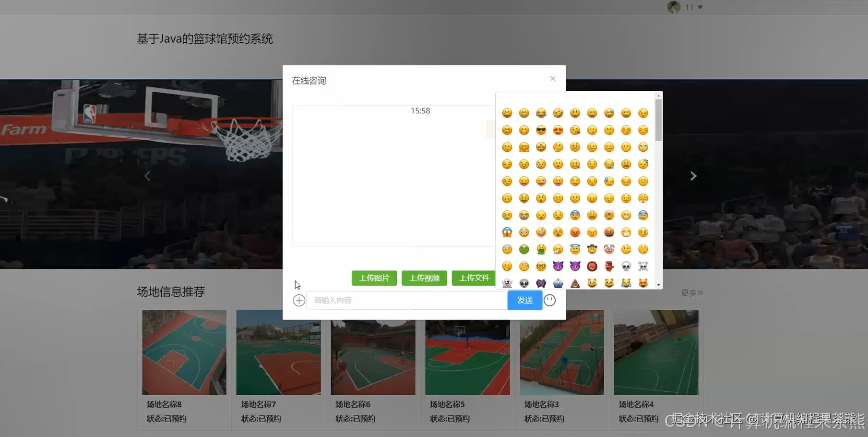Click the 上传图片 upload image button
This screenshot has width=868, height=437.
[x=374, y=278]
